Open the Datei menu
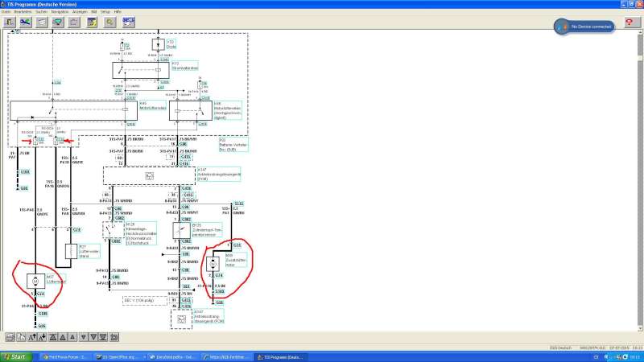The height and width of the screenshot is (362, 644). click(6, 12)
